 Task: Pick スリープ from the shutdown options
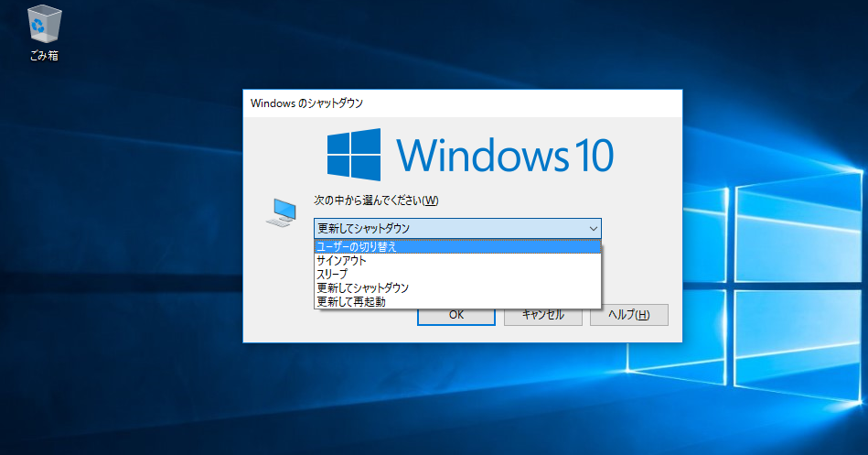coord(457,275)
